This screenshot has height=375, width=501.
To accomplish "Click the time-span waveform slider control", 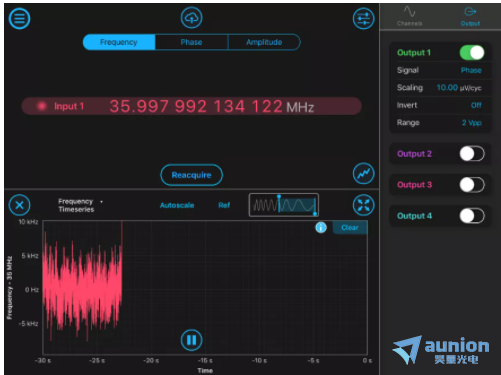I will click(284, 205).
